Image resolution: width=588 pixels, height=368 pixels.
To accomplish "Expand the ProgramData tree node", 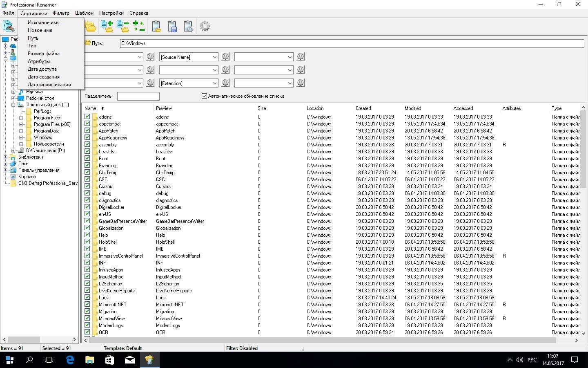I will click(x=21, y=131).
